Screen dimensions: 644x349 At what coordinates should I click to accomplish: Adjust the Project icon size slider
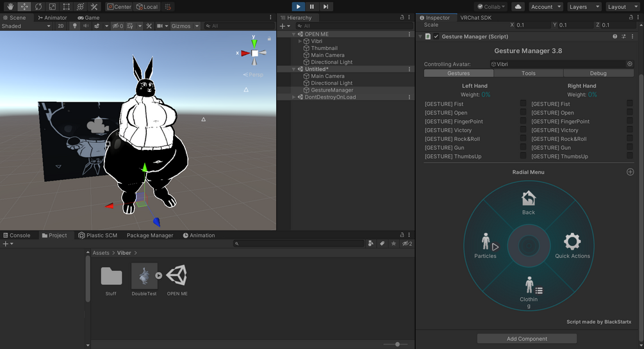[397, 344]
